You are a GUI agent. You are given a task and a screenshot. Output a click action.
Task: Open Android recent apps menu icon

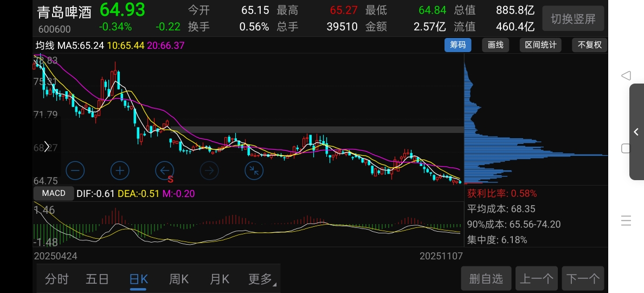click(x=626, y=220)
